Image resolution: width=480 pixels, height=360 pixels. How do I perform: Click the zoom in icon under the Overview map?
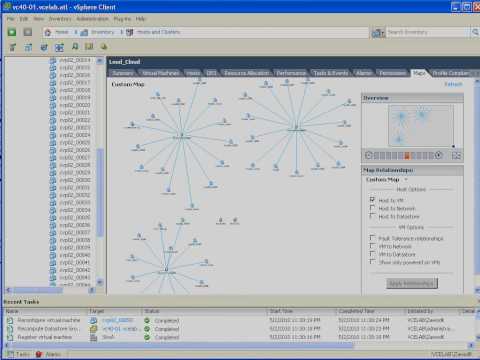(x=438, y=155)
